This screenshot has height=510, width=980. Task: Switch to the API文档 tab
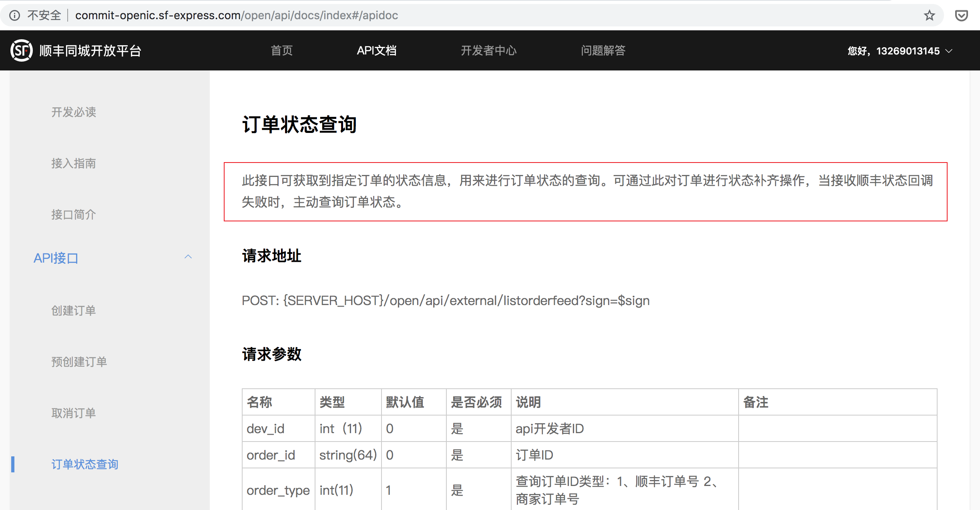coord(377,50)
